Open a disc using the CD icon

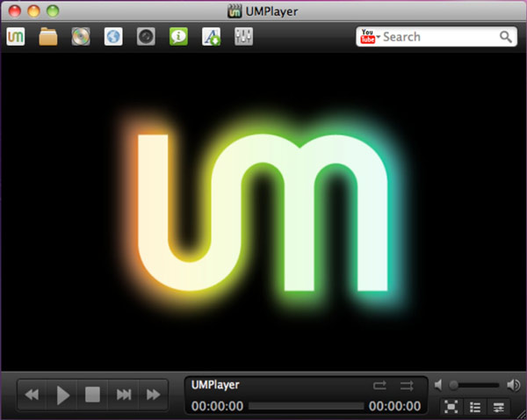(x=81, y=36)
